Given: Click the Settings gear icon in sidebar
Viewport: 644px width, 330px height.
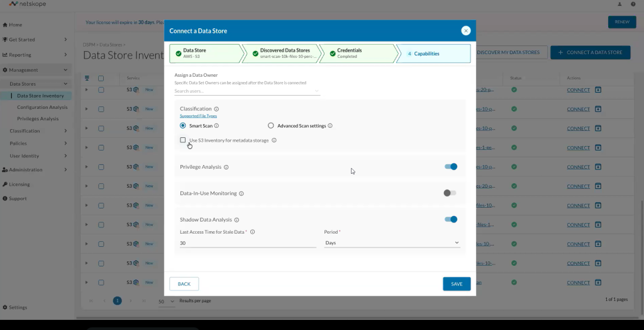Looking at the screenshot, I should [x=5, y=307].
